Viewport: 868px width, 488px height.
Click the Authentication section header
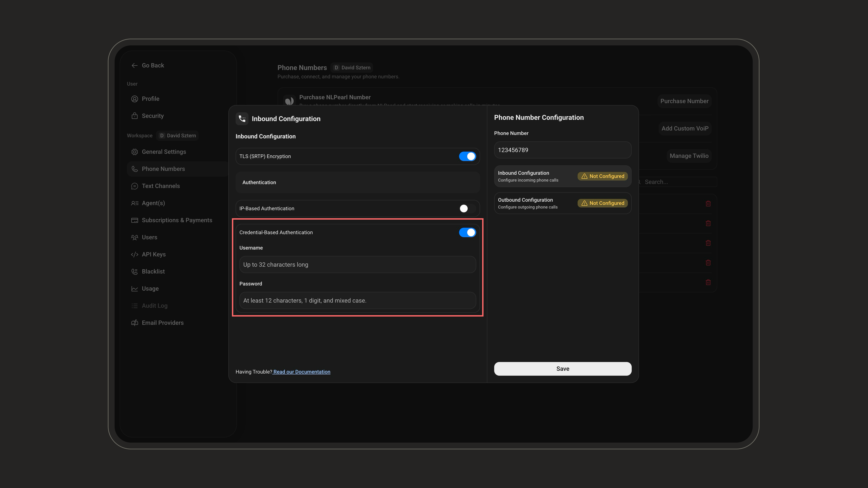pos(358,182)
